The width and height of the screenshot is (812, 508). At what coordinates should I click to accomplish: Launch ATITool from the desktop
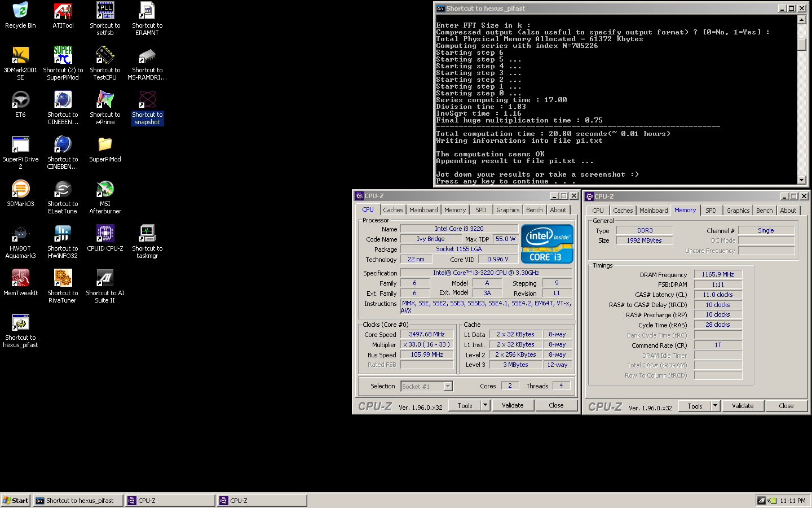click(x=63, y=16)
